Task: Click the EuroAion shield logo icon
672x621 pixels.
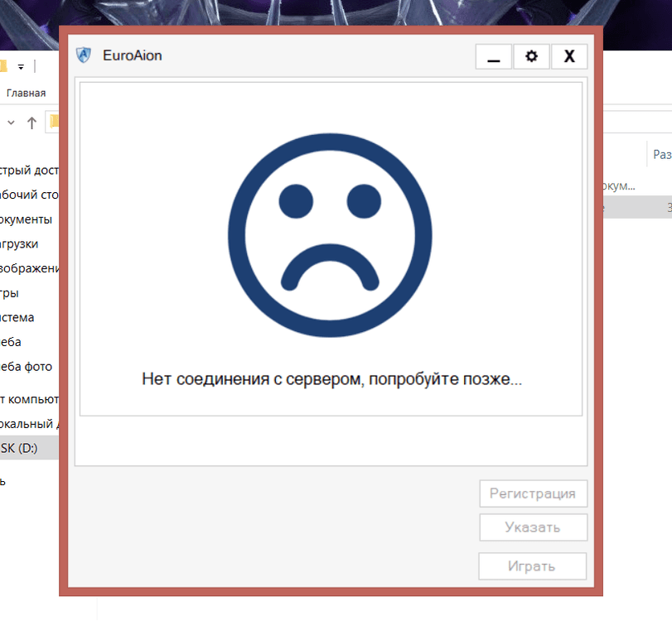Action: pyautogui.click(x=83, y=55)
